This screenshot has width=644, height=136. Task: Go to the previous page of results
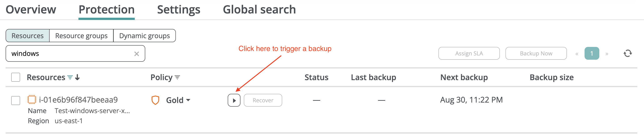577,54
